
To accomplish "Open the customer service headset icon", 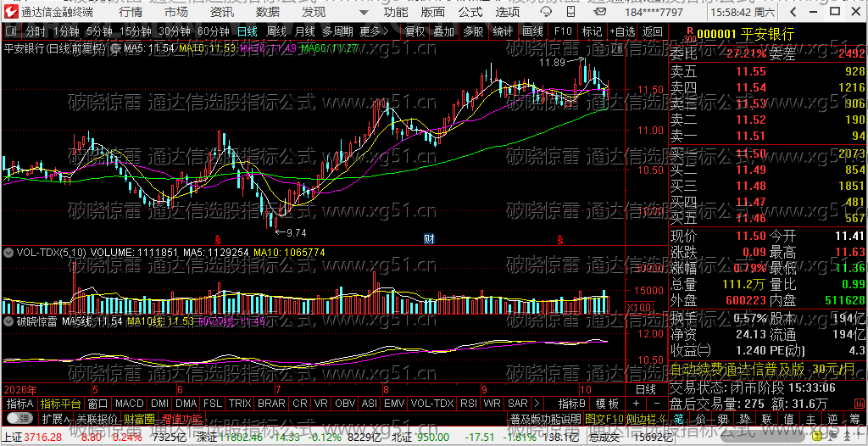I will (545, 12).
